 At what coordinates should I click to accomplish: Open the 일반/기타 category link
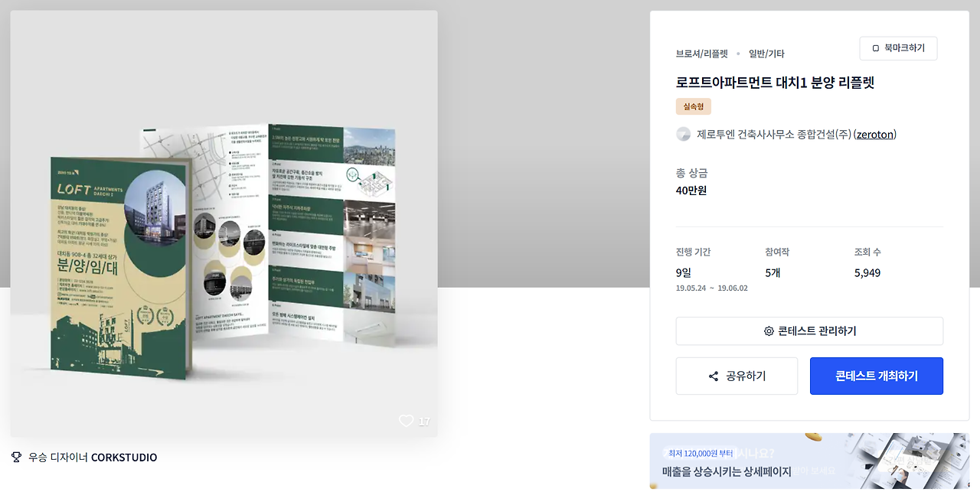pos(766,54)
